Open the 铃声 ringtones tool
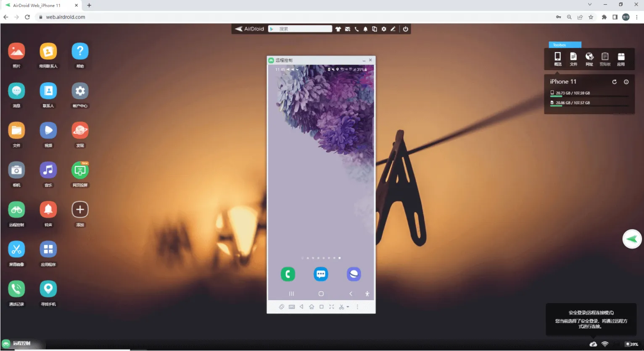The image size is (644, 351). [48, 210]
